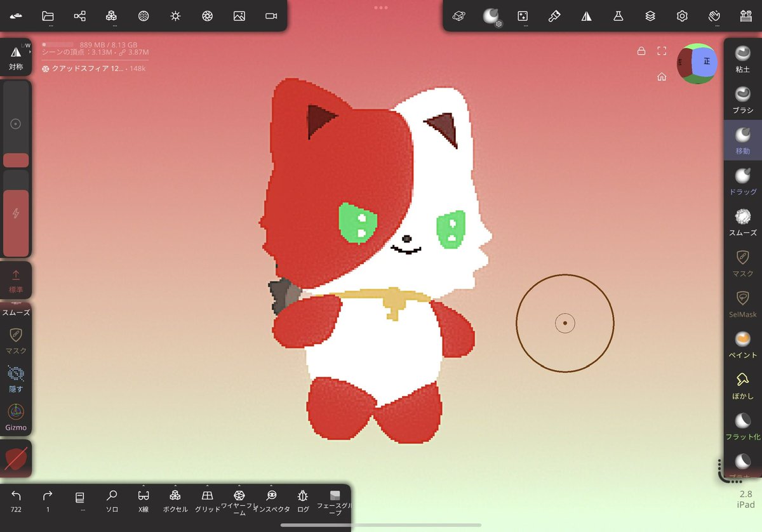Open the ログ log
The height and width of the screenshot is (532, 762).
coord(303,501)
